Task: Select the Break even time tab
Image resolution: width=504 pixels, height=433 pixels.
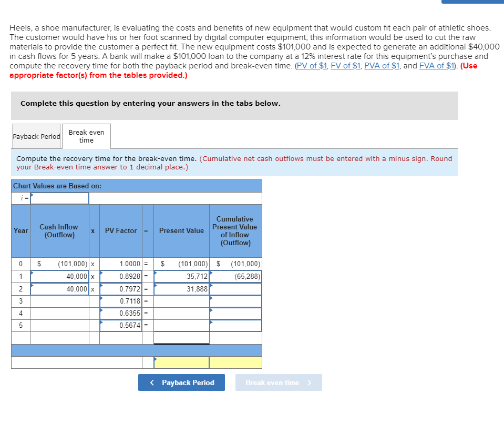Action: pyautogui.click(x=86, y=136)
